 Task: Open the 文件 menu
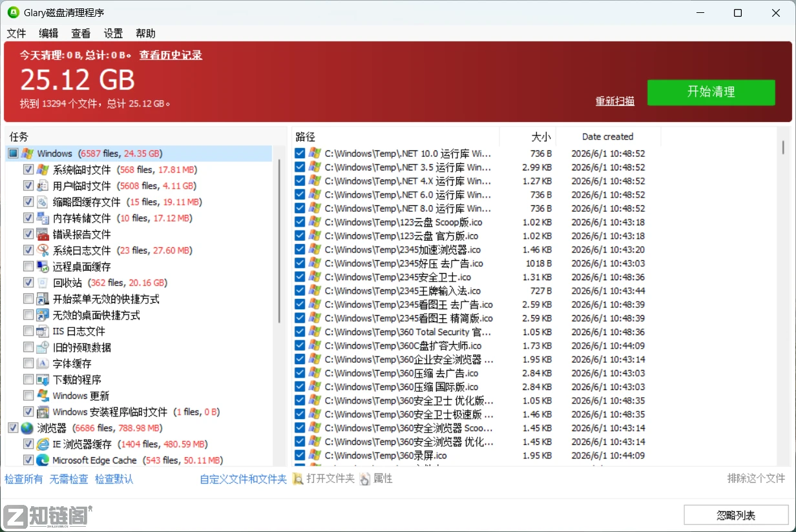(16, 34)
